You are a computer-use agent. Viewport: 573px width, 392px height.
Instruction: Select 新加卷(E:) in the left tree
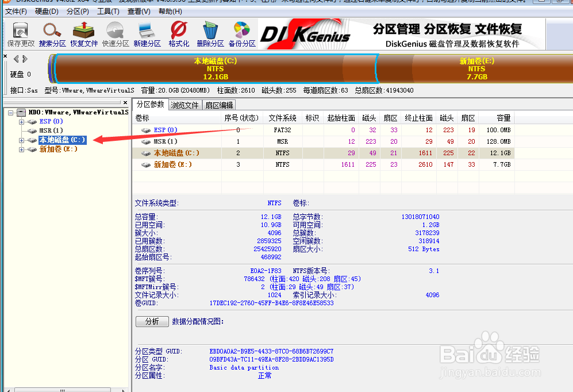coord(59,149)
